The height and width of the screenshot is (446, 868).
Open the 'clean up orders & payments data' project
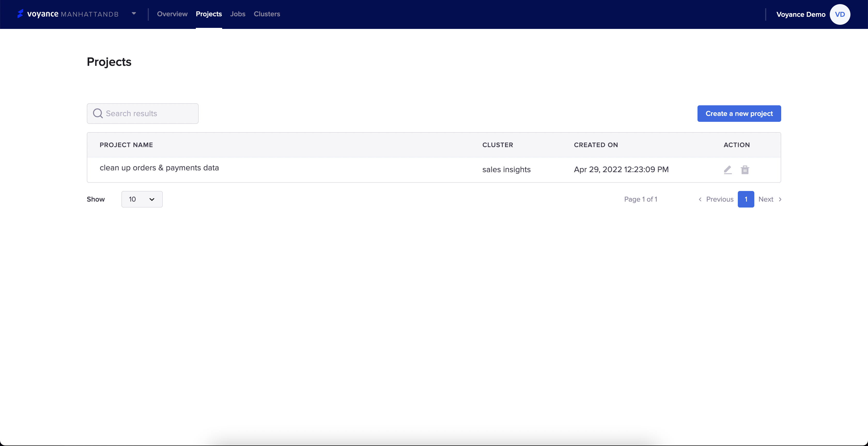(x=159, y=168)
